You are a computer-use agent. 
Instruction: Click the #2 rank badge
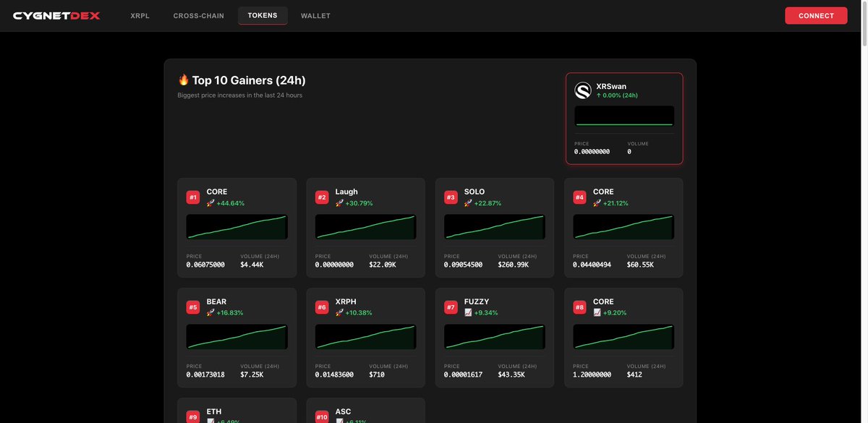pyautogui.click(x=322, y=197)
